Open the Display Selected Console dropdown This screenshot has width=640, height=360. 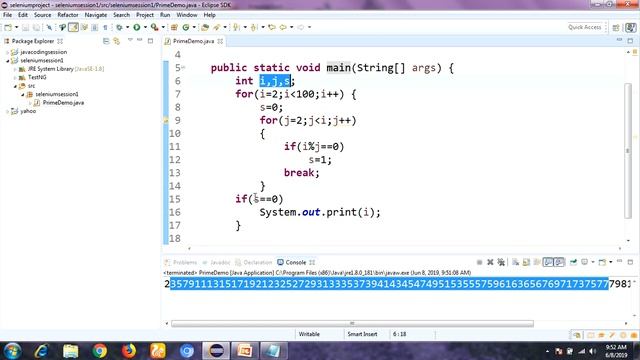click(x=593, y=262)
